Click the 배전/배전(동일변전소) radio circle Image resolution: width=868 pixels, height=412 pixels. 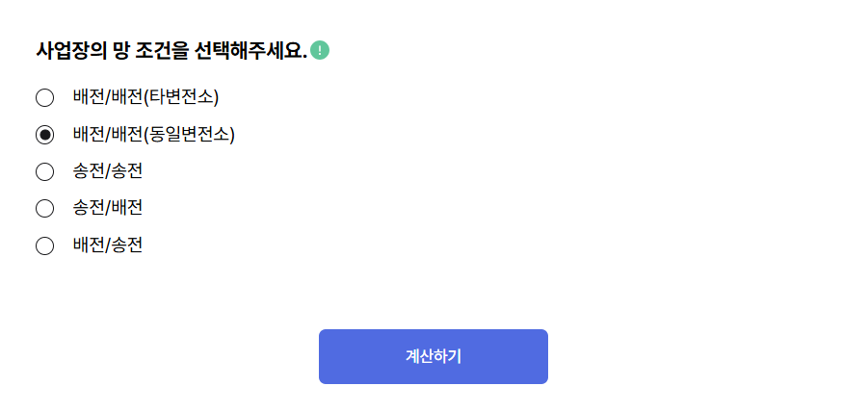coord(44,135)
